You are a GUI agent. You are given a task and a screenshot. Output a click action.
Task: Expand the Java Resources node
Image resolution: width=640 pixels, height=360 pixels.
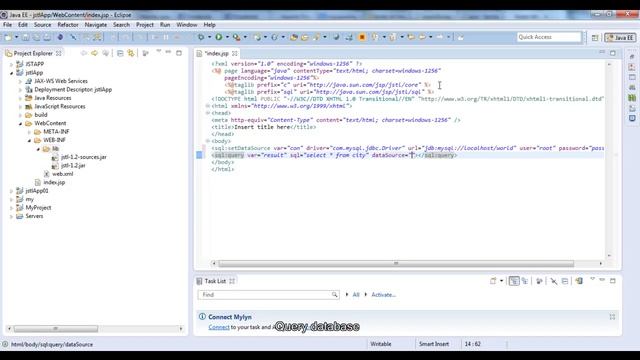pyautogui.click(x=20, y=98)
